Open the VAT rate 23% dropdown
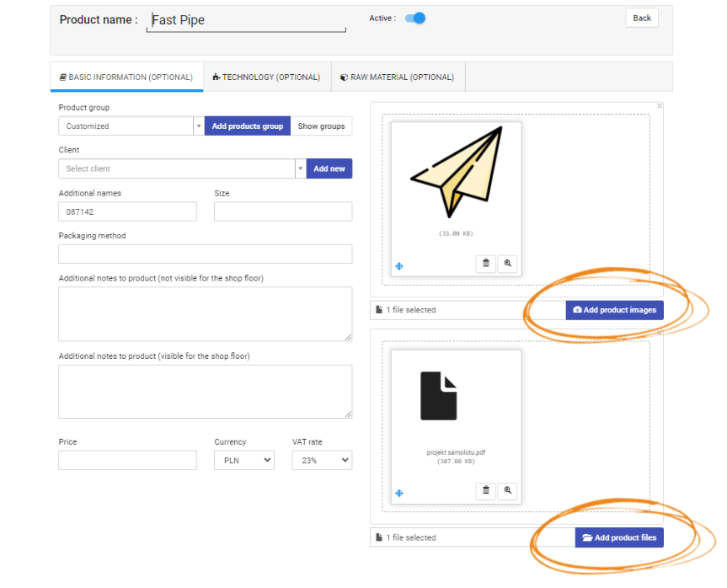This screenshot has width=727, height=588. click(x=323, y=460)
